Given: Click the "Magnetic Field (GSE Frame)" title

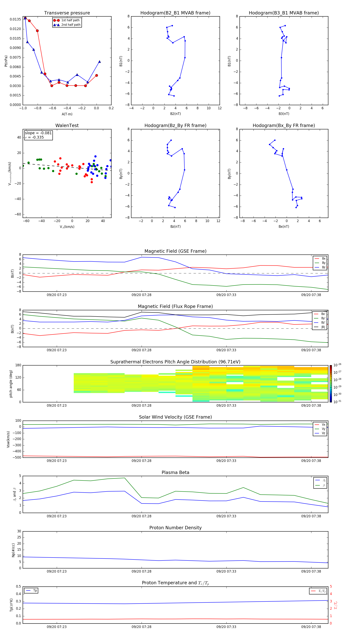Looking at the screenshot, I should [x=175, y=251].
